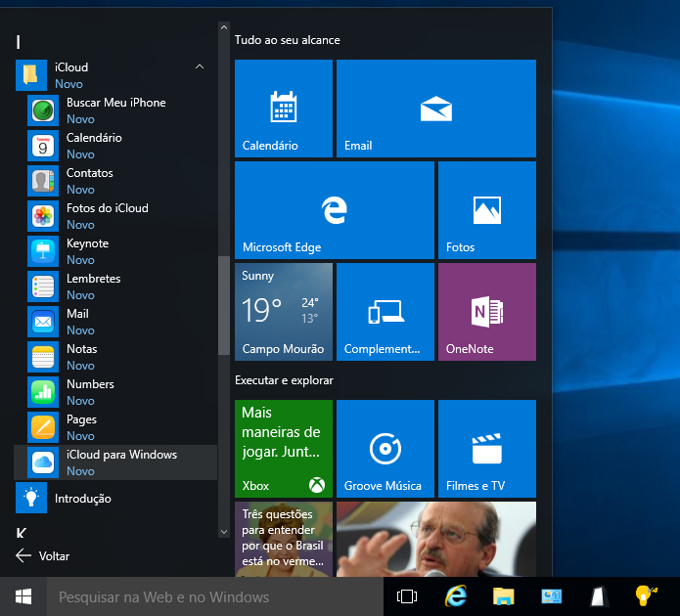Select the Lembretes entry label
This screenshot has height=616, width=680.
tap(93, 279)
